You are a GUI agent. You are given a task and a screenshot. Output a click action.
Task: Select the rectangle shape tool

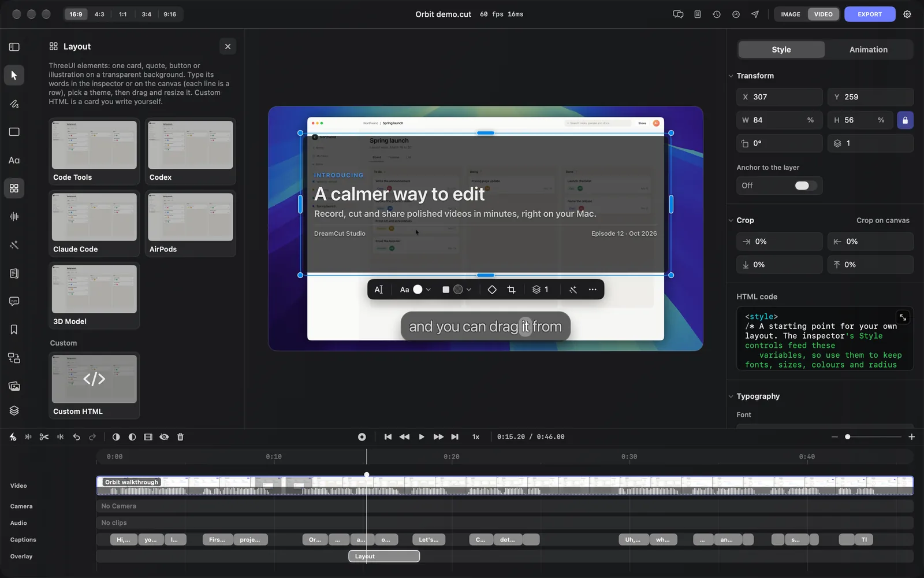tap(14, 132)
